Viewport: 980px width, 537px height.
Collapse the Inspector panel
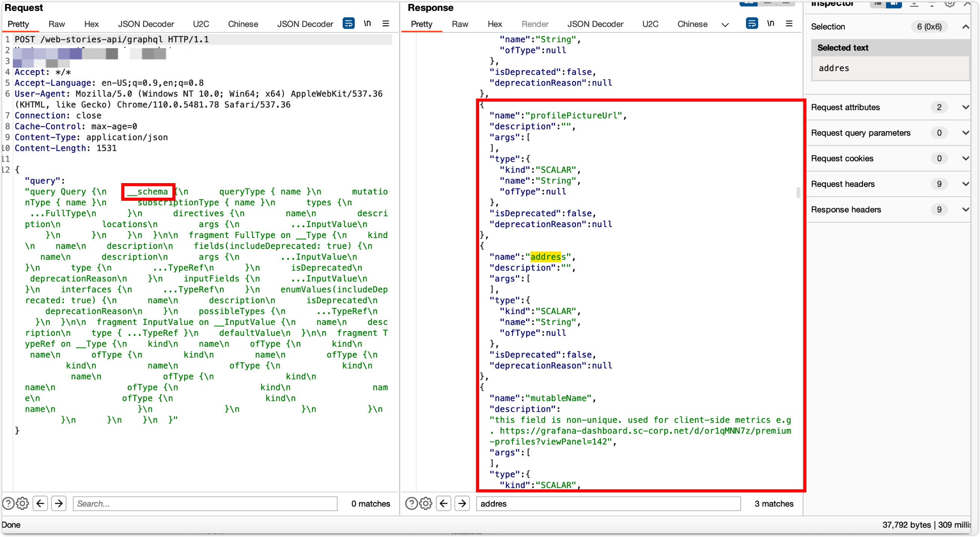click(967, 4)
